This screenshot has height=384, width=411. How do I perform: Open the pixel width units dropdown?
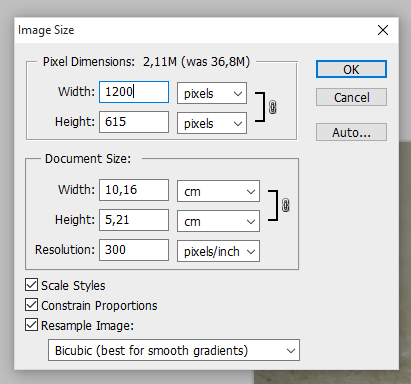[x=212, y=93]
